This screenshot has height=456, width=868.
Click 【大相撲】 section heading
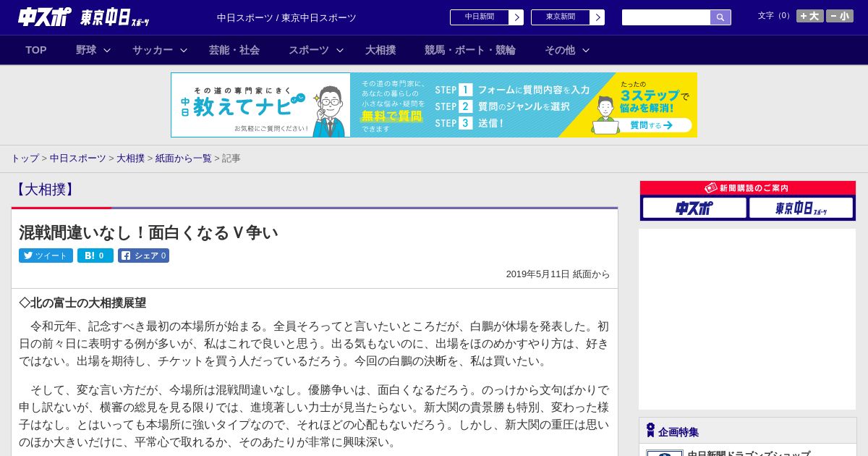pos(44,190)
